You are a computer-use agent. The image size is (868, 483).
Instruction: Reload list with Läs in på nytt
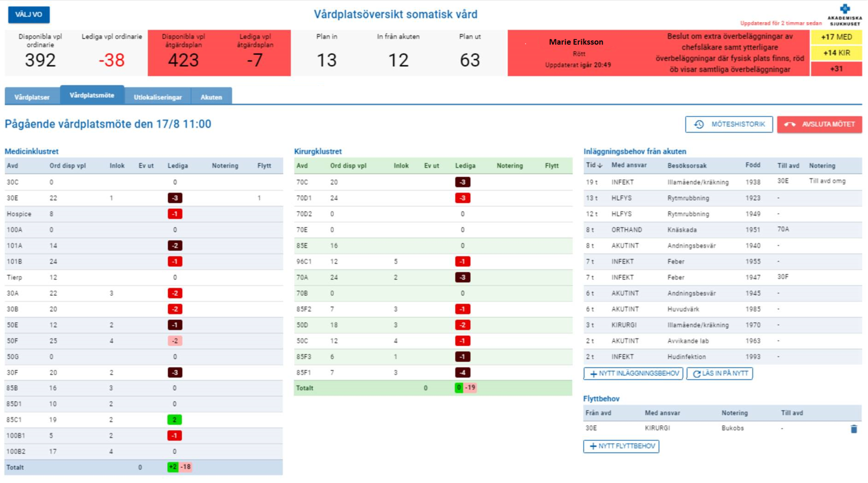pos(720,374)
